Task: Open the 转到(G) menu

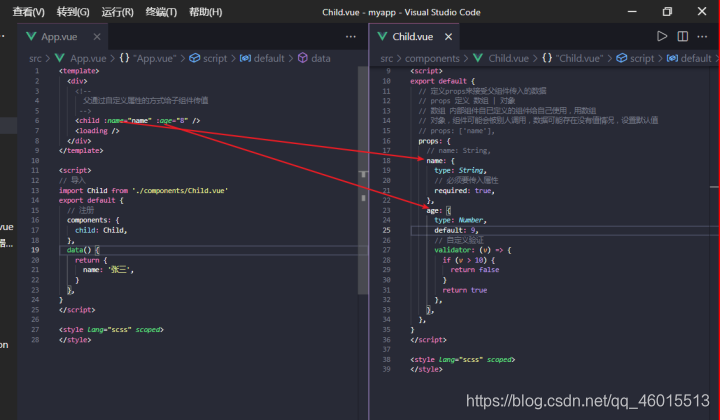Action: tap(73, 12)
